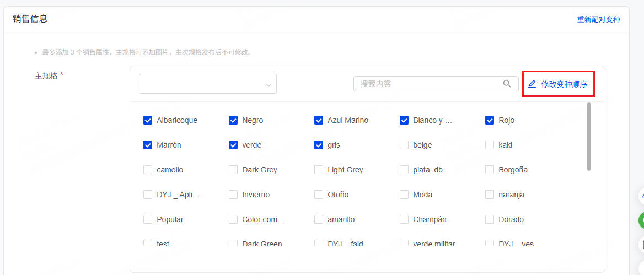Select the Borgoña checkbox
This screenshot has height=275, width=644.
pyautogui.click(x=490, y=170)
